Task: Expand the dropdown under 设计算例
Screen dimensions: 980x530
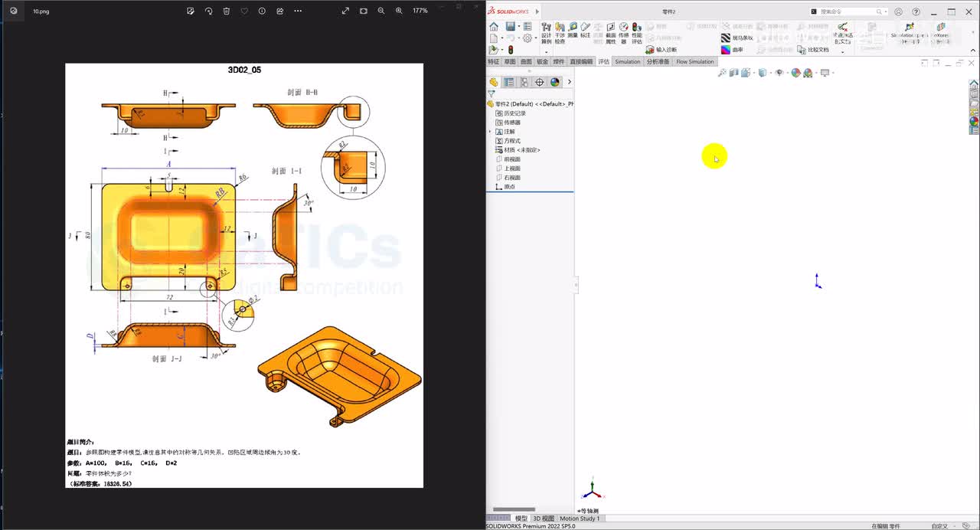Action: point(546,51)
